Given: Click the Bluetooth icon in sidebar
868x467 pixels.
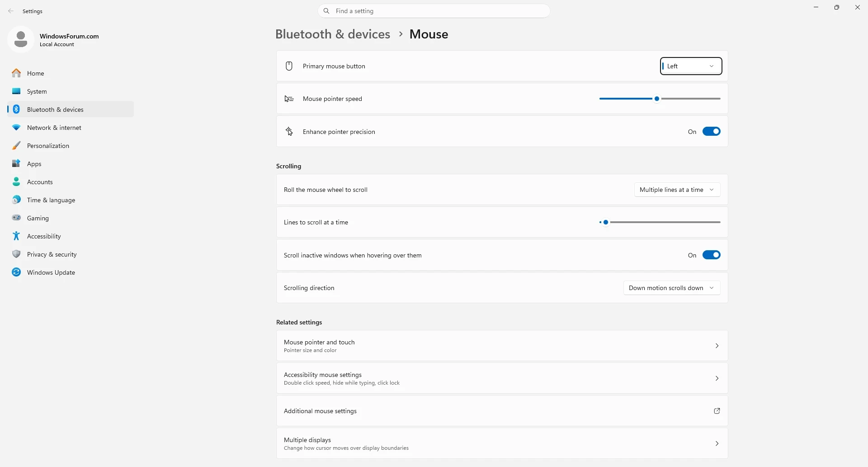Looking at the screenshot, I should [x=16, y=109].
